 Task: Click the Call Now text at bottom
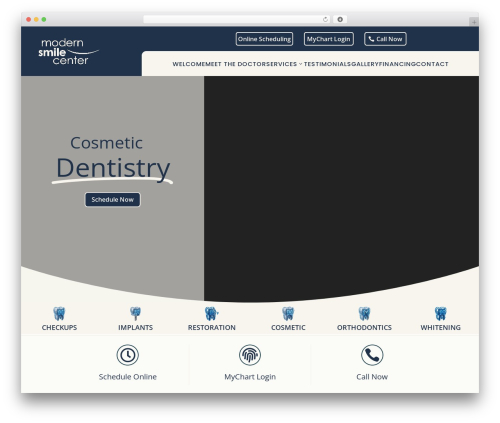click(x=372, y=377)
